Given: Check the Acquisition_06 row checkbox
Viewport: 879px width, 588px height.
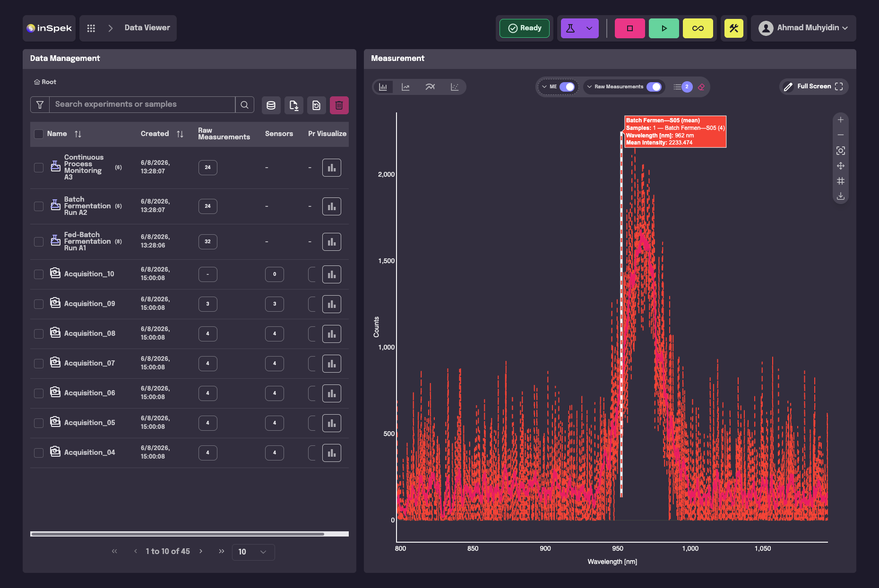Looking at the screenshot, I should [x=39, y=393].
